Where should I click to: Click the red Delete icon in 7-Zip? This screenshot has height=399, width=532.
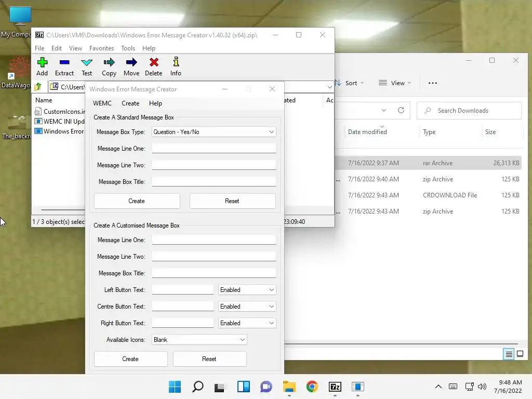(154, 66)
